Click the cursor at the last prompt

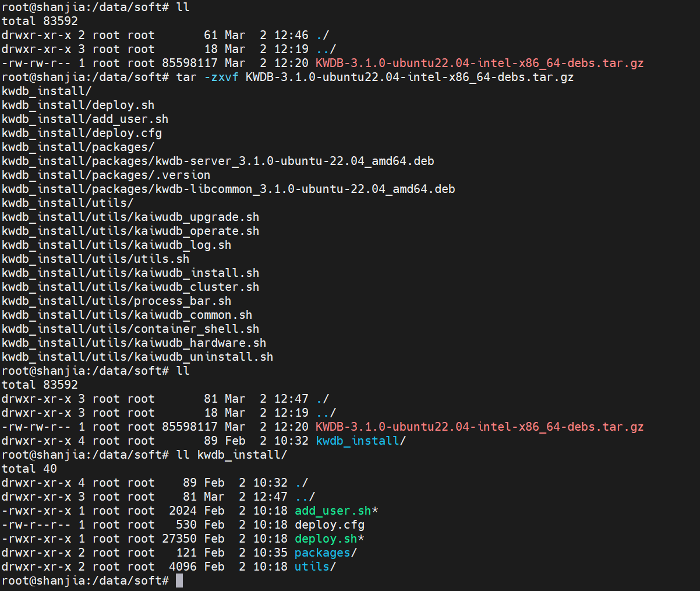179,581
